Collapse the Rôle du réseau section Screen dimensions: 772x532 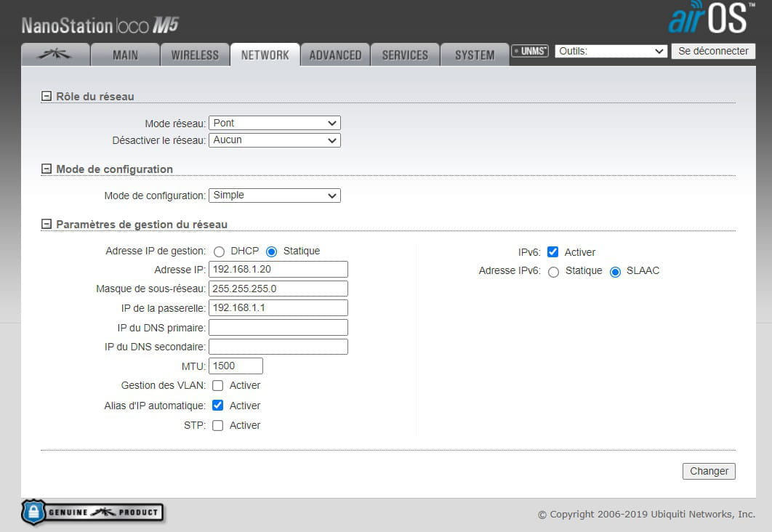click(47, 96)
